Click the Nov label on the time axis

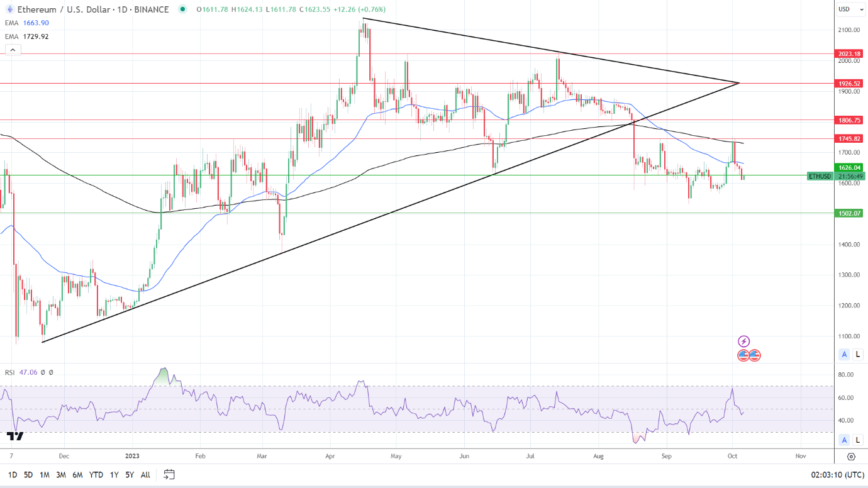point(800,455)
